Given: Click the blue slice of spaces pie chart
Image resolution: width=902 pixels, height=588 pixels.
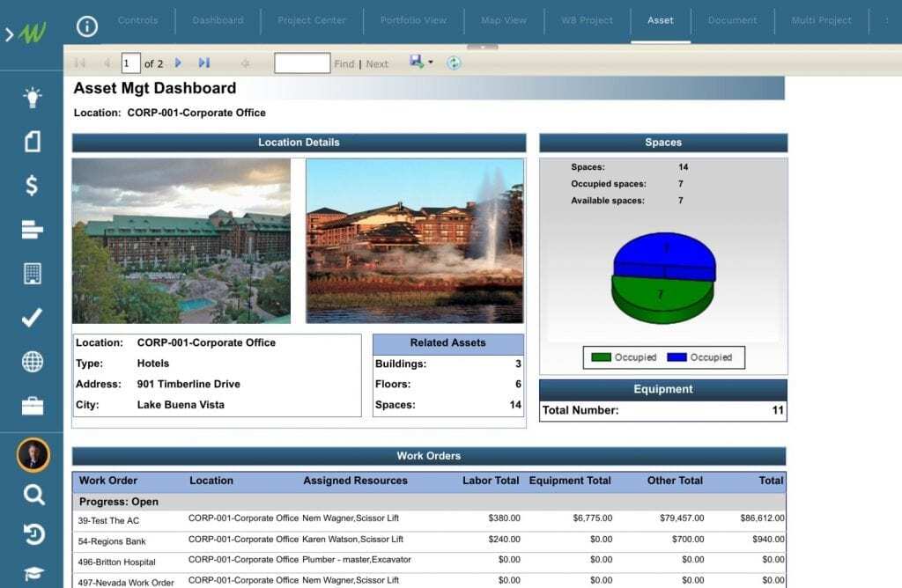Looking at the screenshot, I should (x=664, y=253).
